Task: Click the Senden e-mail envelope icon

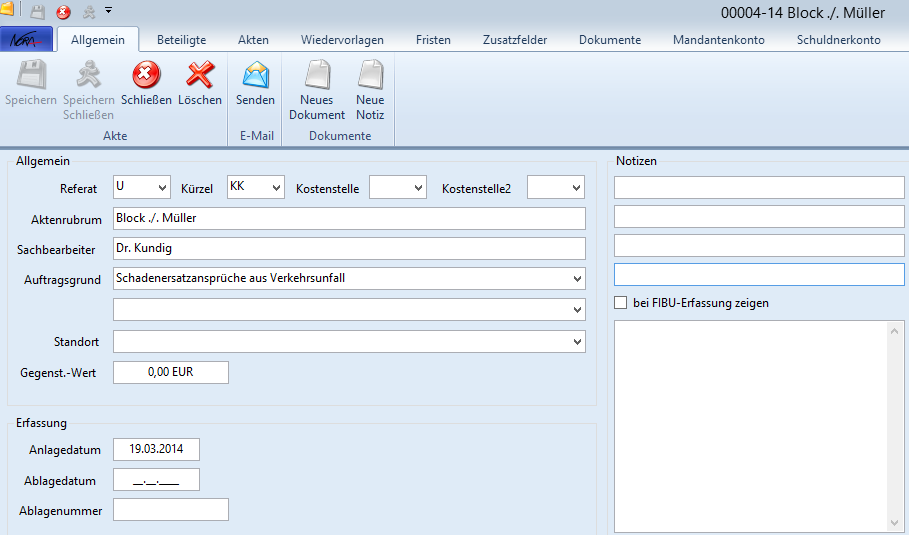Action: pyautogui.click(x=256, y=76)
